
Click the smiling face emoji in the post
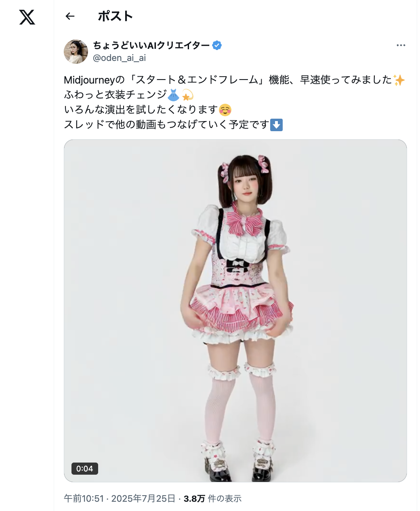[225, 110]
